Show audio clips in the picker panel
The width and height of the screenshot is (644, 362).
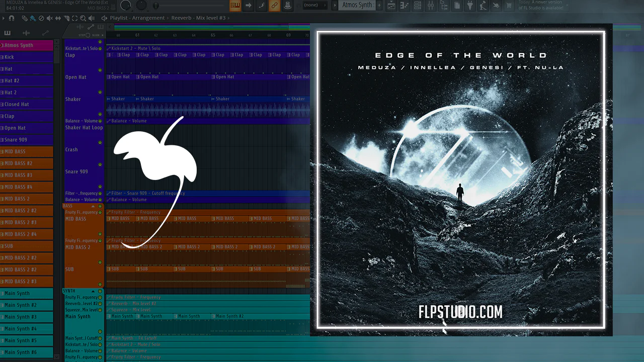tap(26, 33)
